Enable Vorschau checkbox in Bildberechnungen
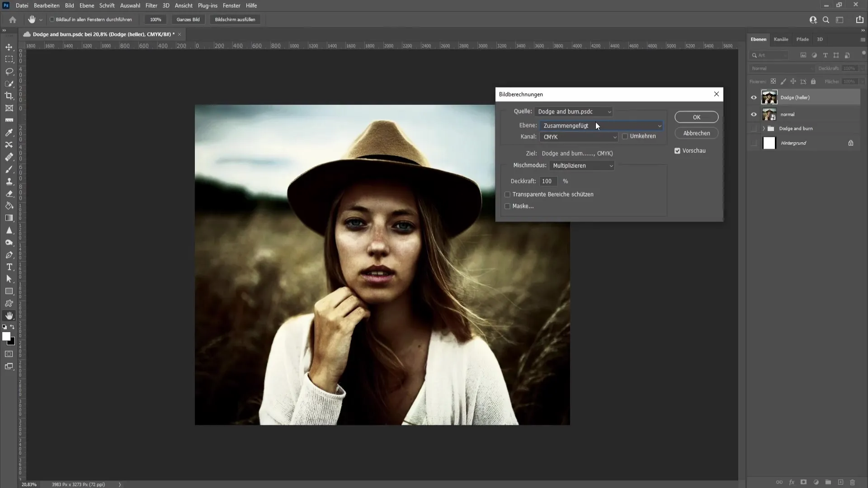Image resolution: width=868 pixels, height=488 pixels. (677, 150)
